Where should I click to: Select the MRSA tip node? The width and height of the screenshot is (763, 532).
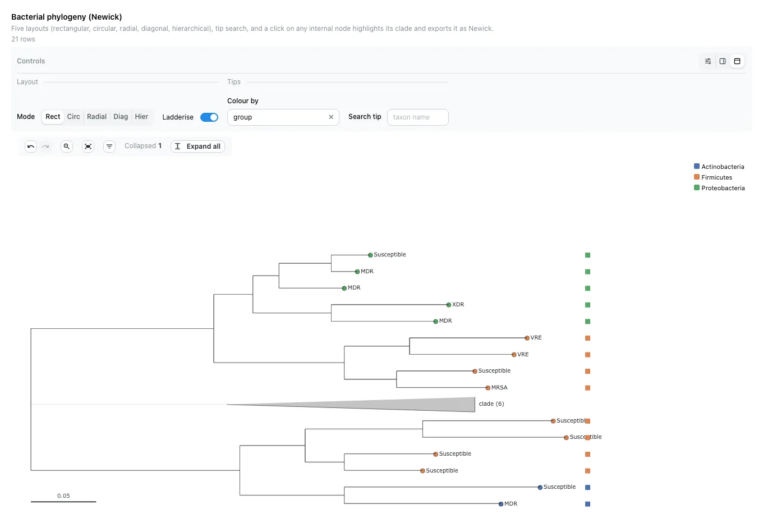[488, 388]
